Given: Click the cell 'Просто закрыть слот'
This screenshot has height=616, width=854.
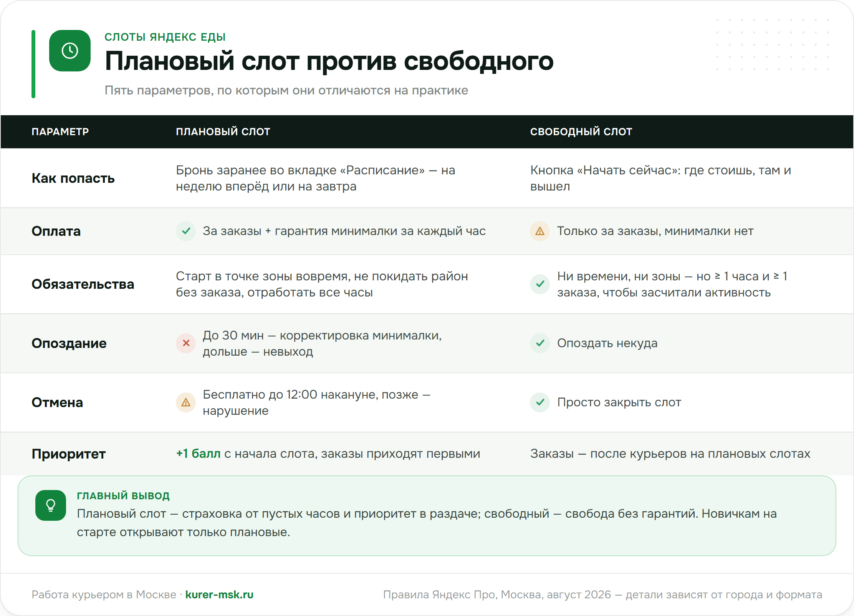Looking at the screenshot, I should pos(619,402).
